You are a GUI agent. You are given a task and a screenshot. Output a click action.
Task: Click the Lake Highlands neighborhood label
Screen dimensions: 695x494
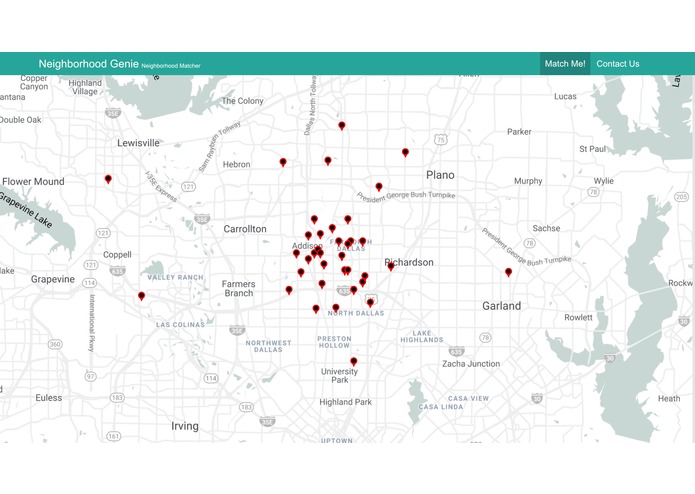pos(422,336)
